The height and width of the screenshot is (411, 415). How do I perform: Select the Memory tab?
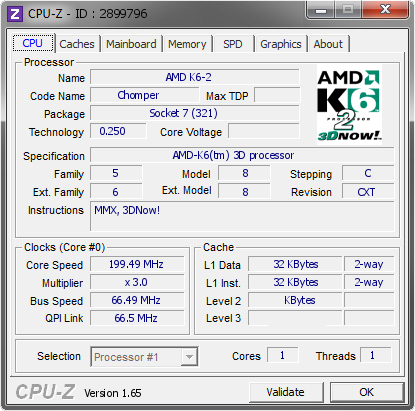(x=187, y=44)
